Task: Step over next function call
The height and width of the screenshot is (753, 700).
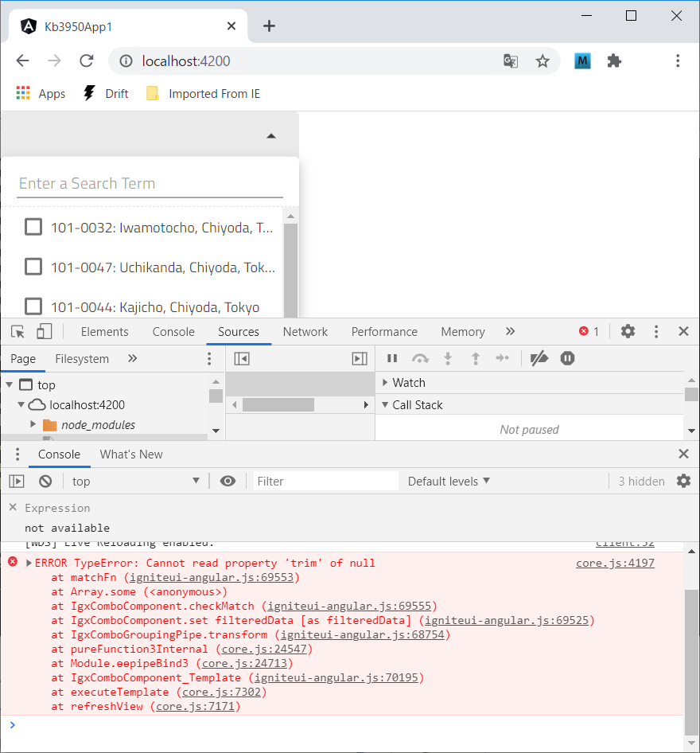Action: point(420,358)
